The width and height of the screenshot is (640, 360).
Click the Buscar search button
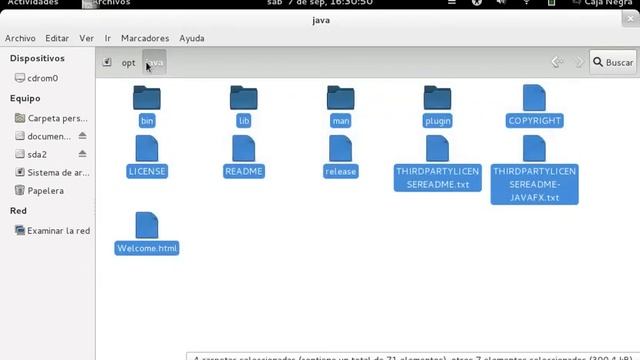(613, 62)
